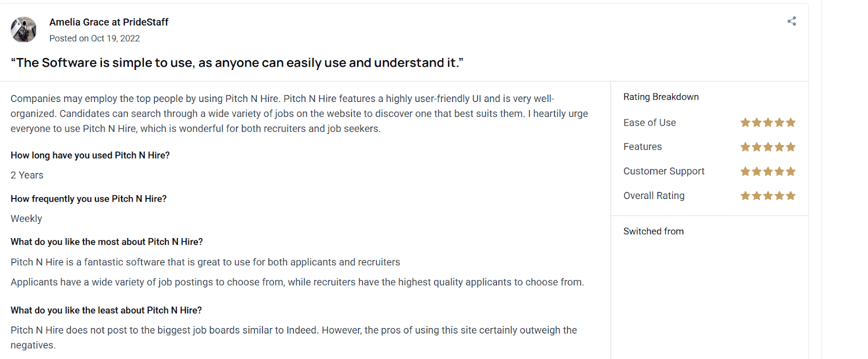Click 'What do you like the least' question
868x359 pixels.
[x=106, y=310]
